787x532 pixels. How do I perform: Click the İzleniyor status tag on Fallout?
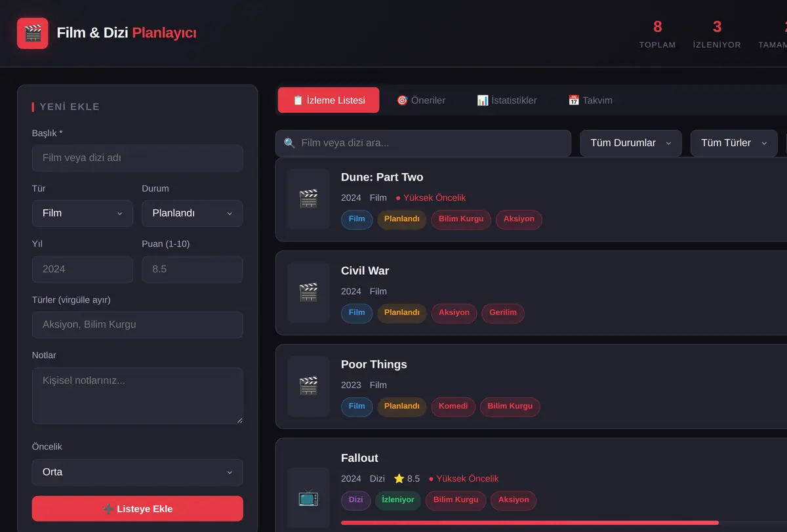point(398,500)
